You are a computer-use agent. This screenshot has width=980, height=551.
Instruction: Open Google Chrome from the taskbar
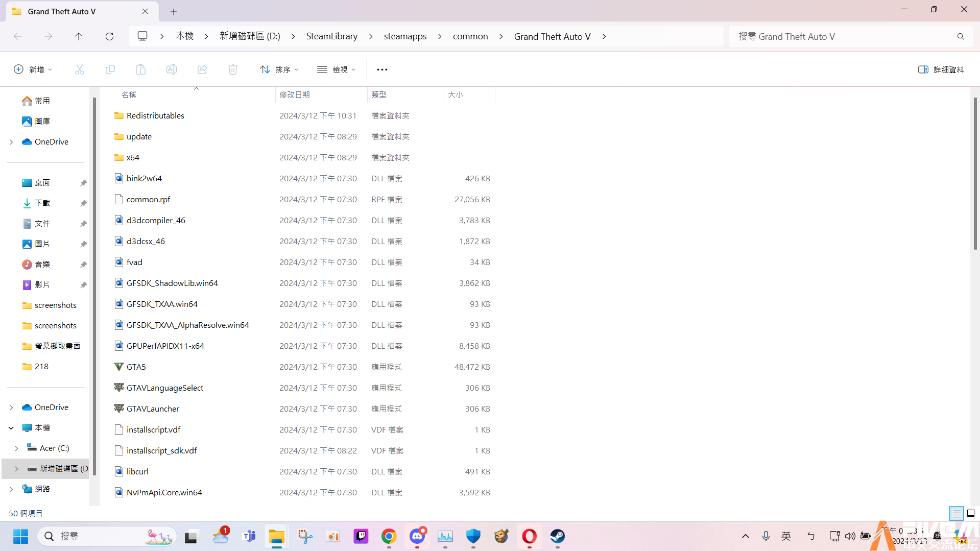tap(389, 536)
